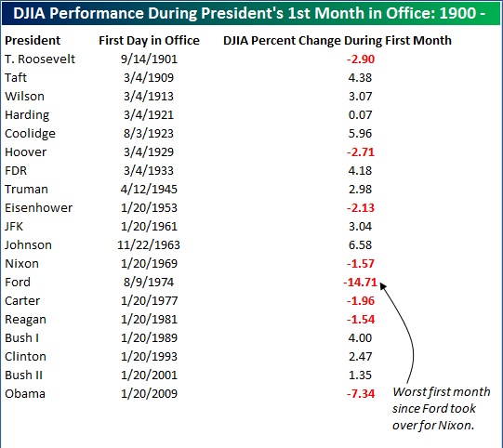Click the arrowhead pointing at Ford's value
Screen dimensions: 503x448
tap(383, 285)
